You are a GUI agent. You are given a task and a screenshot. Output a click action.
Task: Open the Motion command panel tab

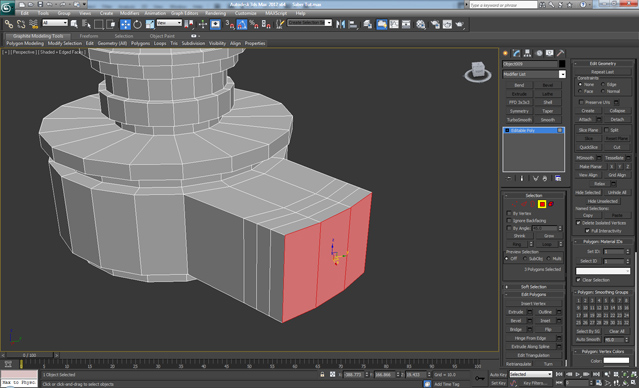(x=539, y=53)
